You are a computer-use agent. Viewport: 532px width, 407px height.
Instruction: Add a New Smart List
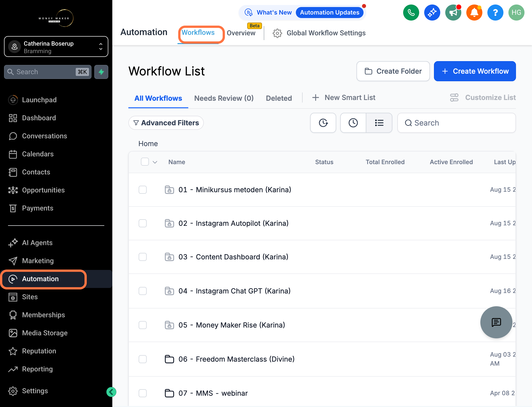coord(344,97)
